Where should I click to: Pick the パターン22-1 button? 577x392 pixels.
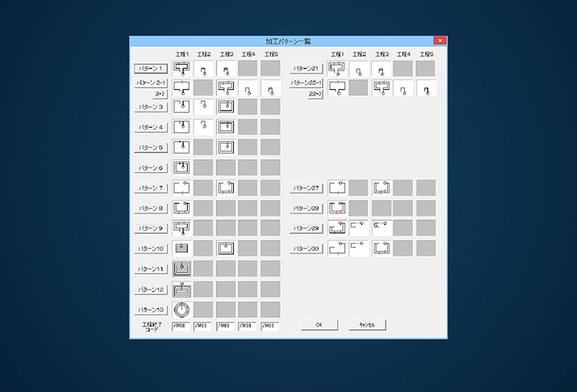[x=306, y=83]
